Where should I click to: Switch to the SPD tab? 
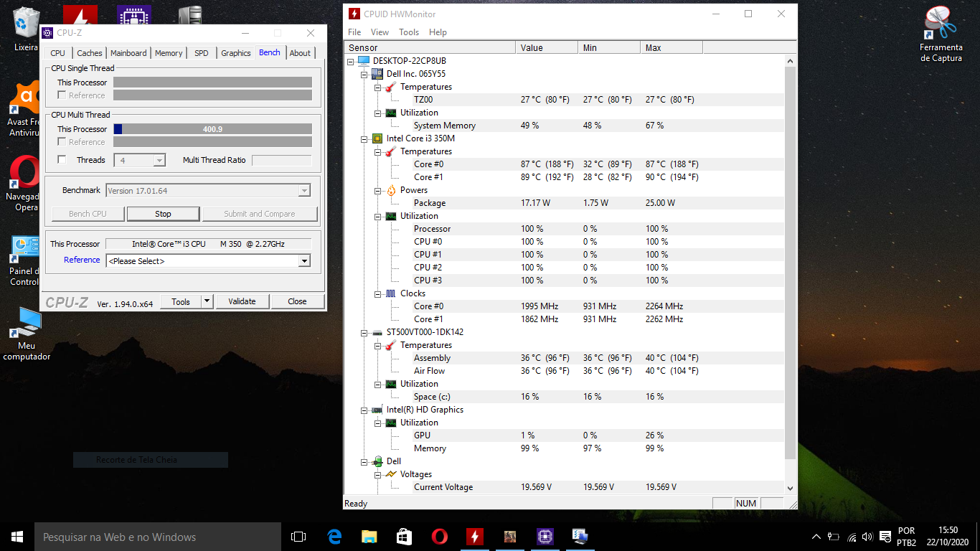click(202, 53)
